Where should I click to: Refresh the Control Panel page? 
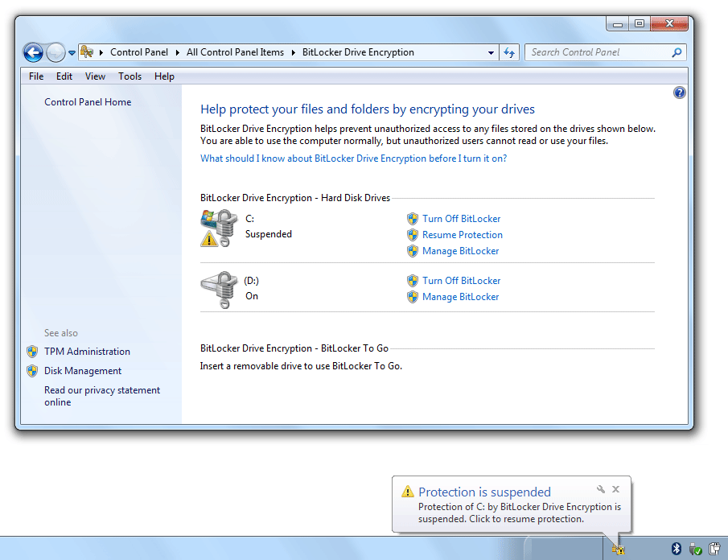[x=509, y=52]
